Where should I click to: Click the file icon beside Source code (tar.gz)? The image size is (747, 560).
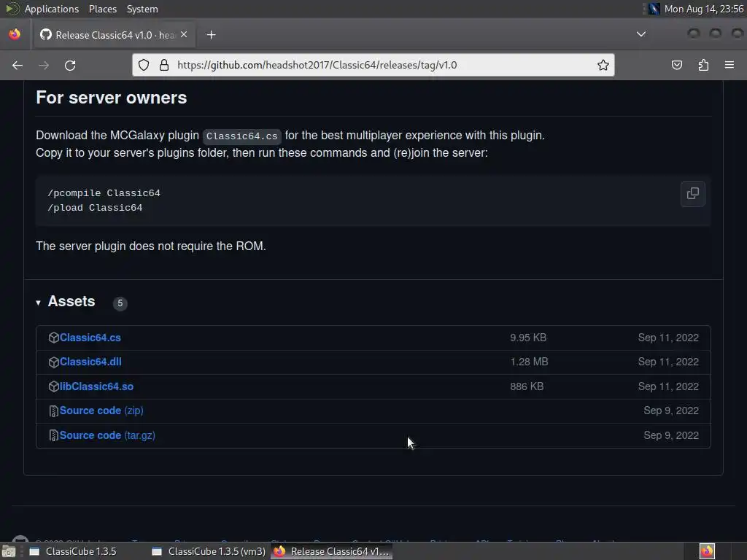pos(53,435)
